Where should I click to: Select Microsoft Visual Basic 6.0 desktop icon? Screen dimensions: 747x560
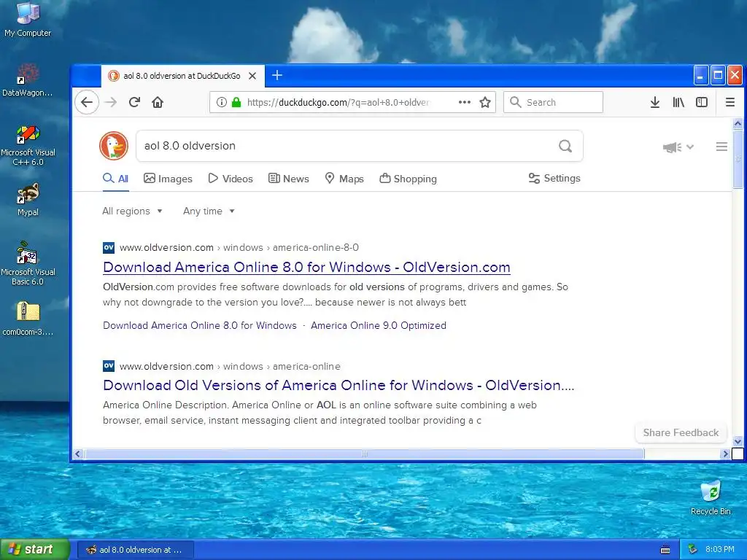[28, 263]
